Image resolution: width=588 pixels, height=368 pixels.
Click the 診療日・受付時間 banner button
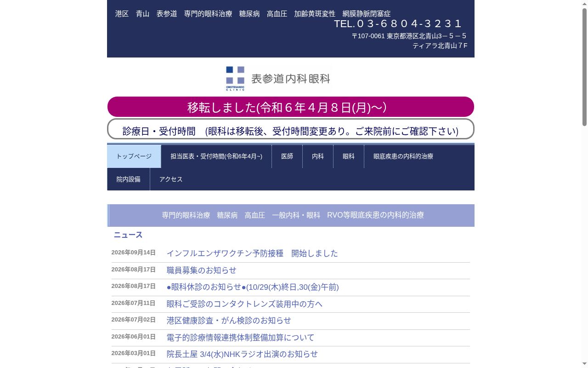pyautogui.click(x=291, y=129)
